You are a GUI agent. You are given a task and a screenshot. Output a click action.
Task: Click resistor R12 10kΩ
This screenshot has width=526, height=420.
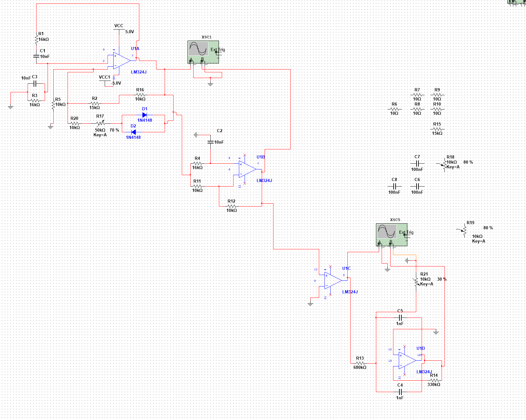(232, 206)
